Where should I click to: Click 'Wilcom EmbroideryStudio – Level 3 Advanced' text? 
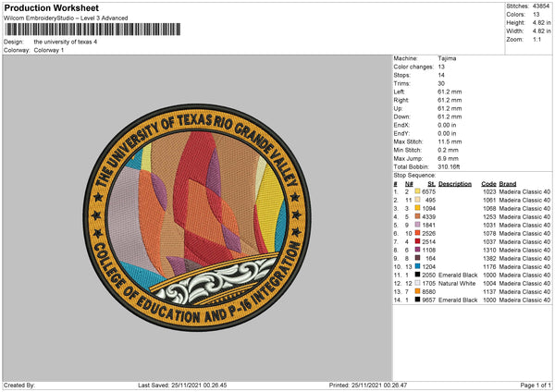point(66,18)
